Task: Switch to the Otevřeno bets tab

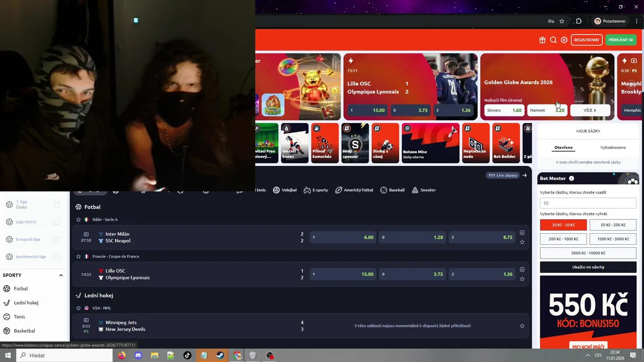Action: click(x=563, y=147)
